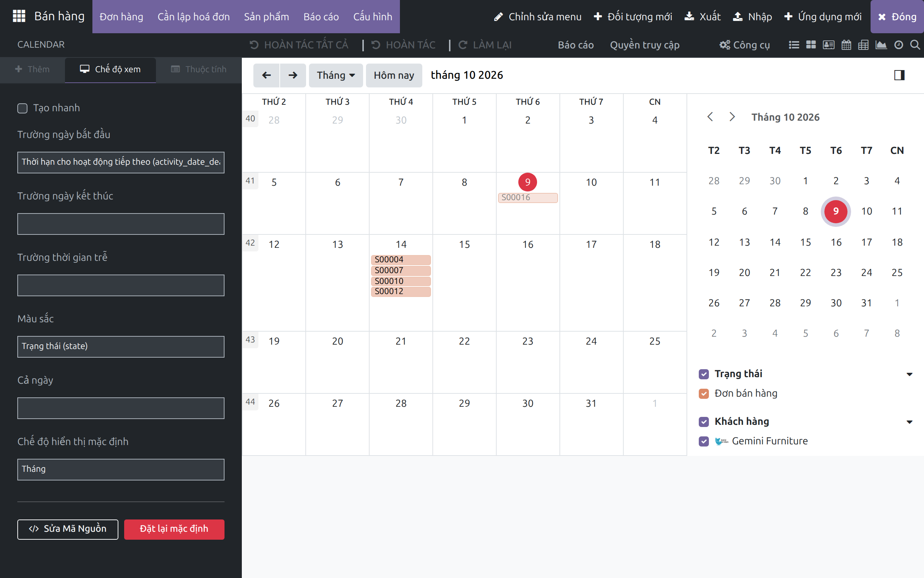Switch to the kanban view icon
The width and height of the screenshot is (924, 578).
[x=811, y=45]
